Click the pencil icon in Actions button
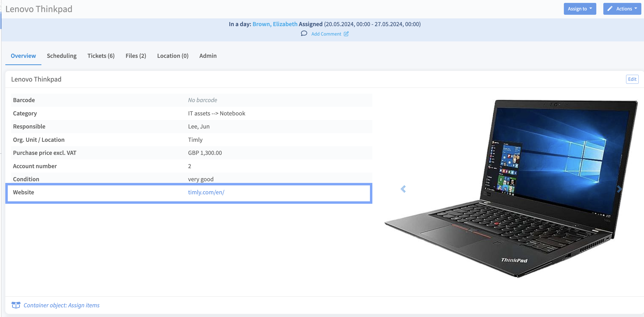The width and height of the screenshot is (644, 317). point(610,9)
